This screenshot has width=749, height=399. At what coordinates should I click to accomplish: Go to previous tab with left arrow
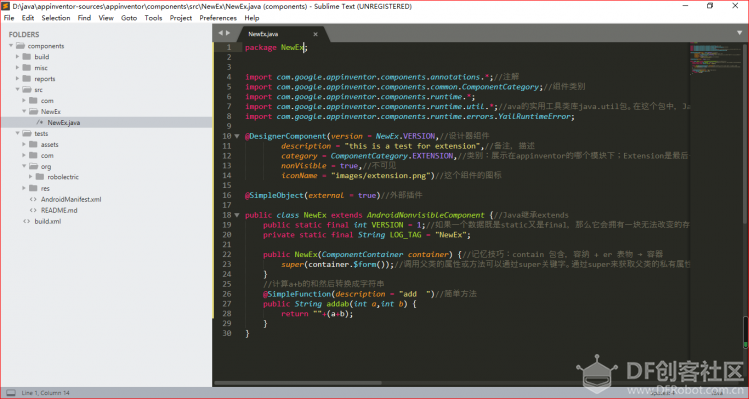pyautogui.click(x=220, y=33)
